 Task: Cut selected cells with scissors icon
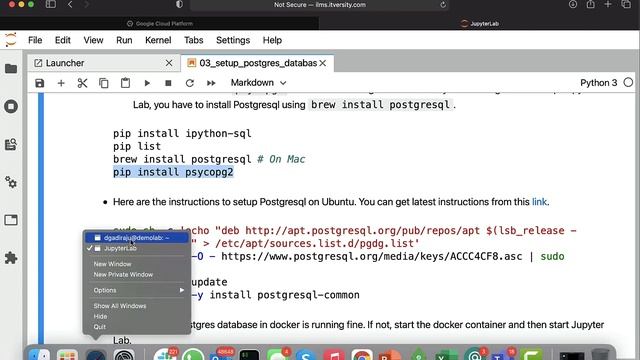pyautogui.click(x=82, y=83)
